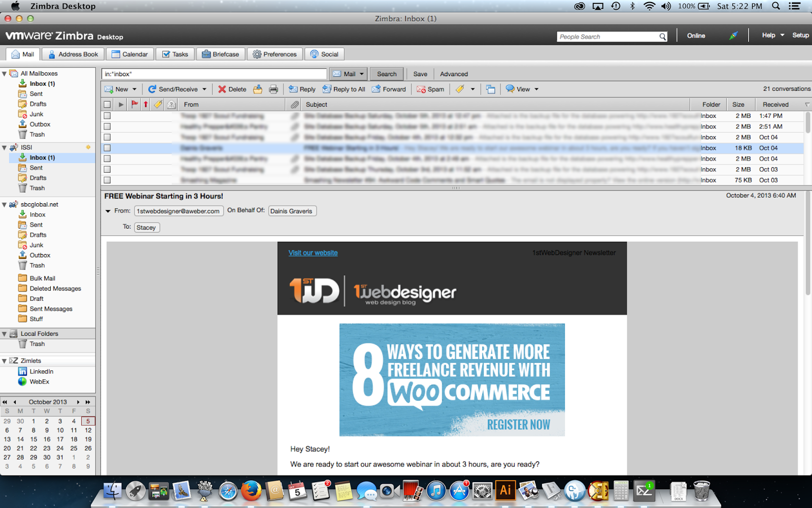This screenshot has height=508, width=812.
Task: Collapse the From header details arrow
Action: tap(108, 211)
